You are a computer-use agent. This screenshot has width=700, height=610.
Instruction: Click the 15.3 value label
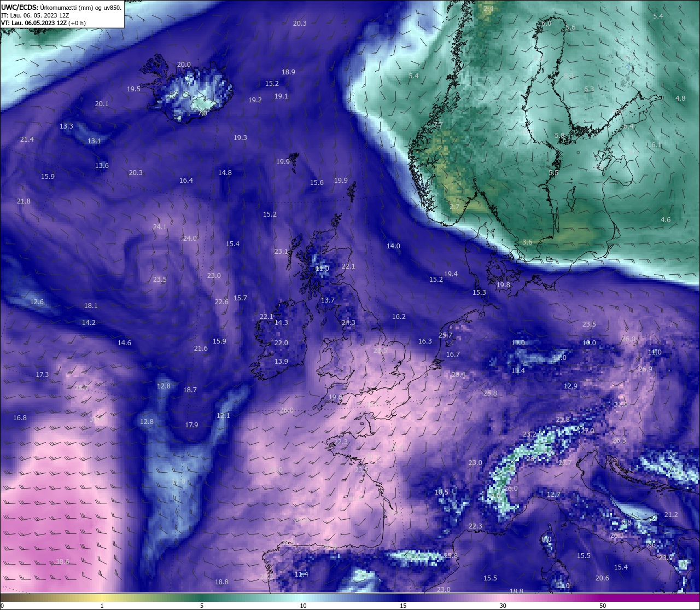tap(479, 292)
